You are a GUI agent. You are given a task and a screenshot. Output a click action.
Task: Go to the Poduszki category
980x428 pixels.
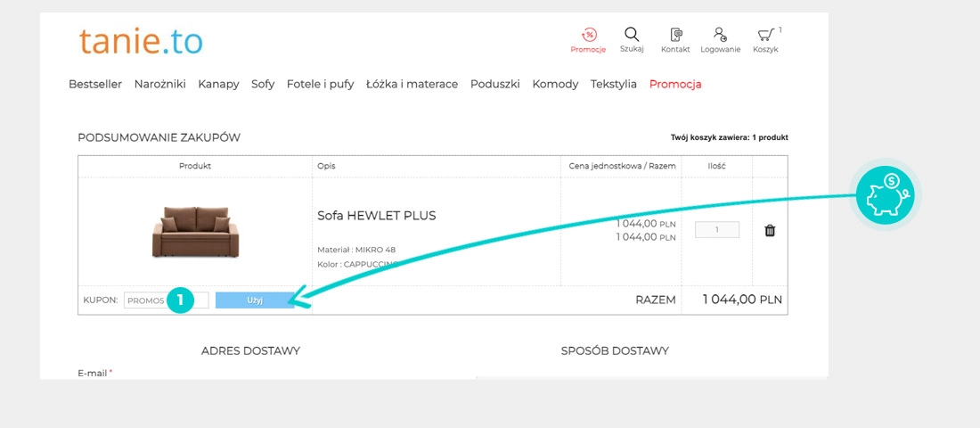click(494, 84)
